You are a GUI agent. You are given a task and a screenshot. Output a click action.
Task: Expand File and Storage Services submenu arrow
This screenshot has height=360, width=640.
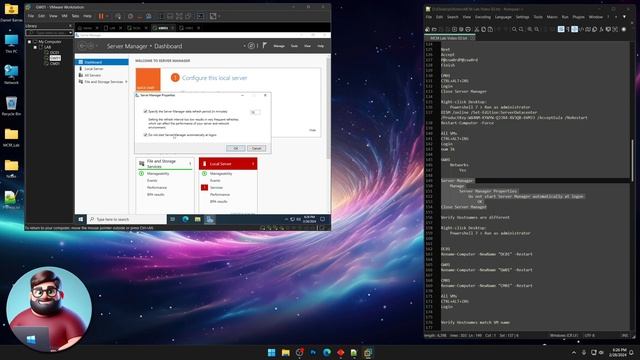point(126,82)
